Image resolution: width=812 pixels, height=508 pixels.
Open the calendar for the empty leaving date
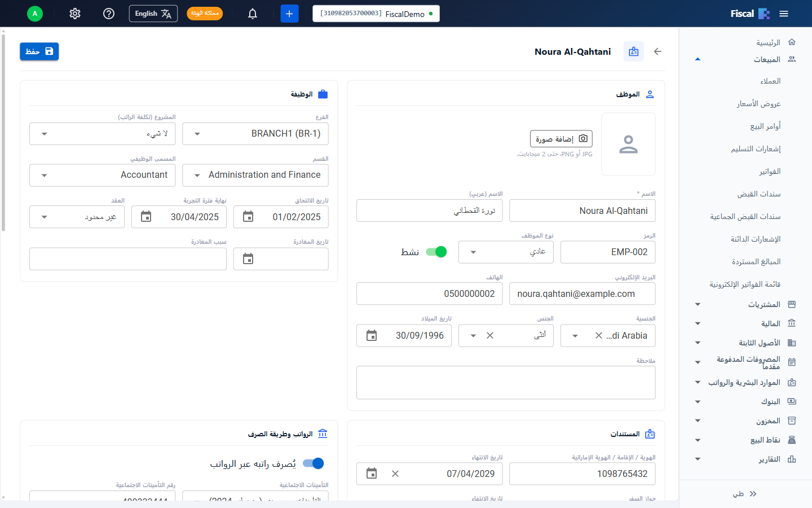[248, 259]
